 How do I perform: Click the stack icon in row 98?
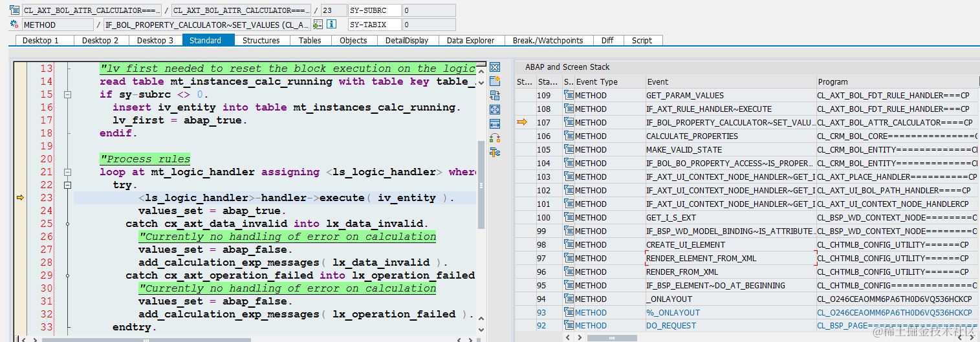tap(569, 244)
